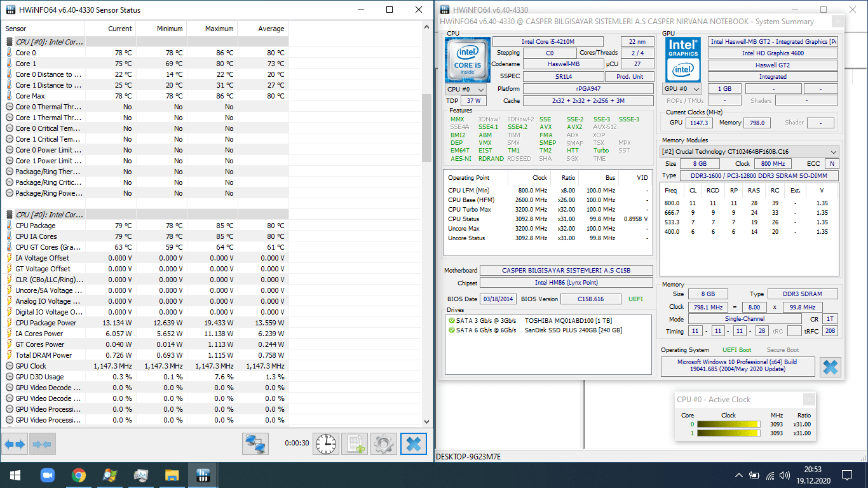Click the Maximum column header
This screenshot has height=488, width=868.
point(212,29)
